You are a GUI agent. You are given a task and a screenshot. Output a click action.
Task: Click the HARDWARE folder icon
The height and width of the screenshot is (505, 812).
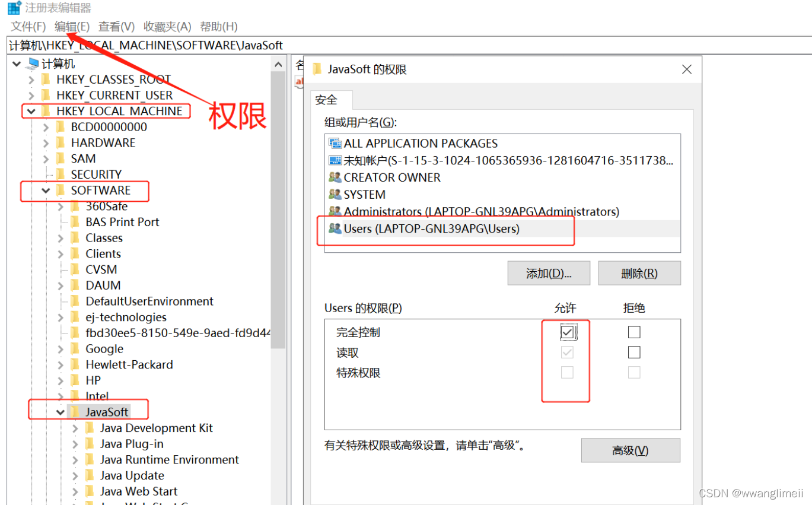[x=60, y=143]
